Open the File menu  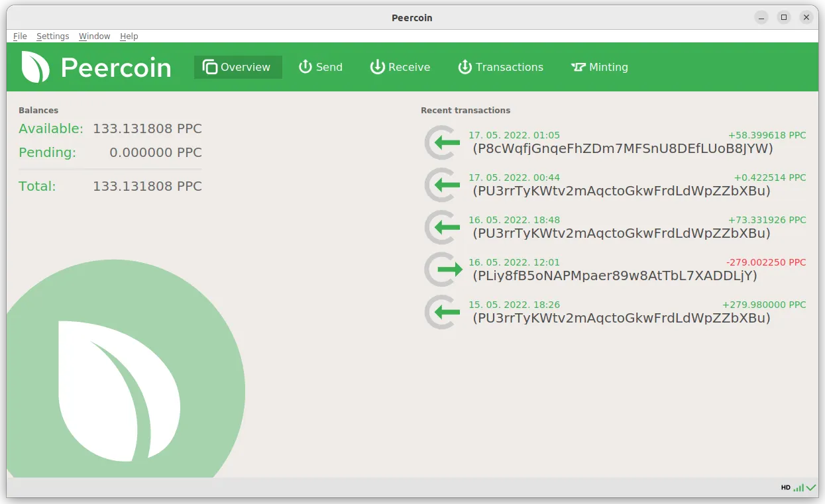pos(20,36)
